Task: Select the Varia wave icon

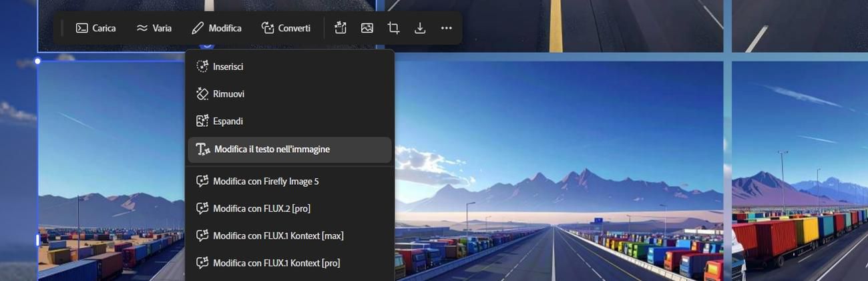Action: click(142, 28)
